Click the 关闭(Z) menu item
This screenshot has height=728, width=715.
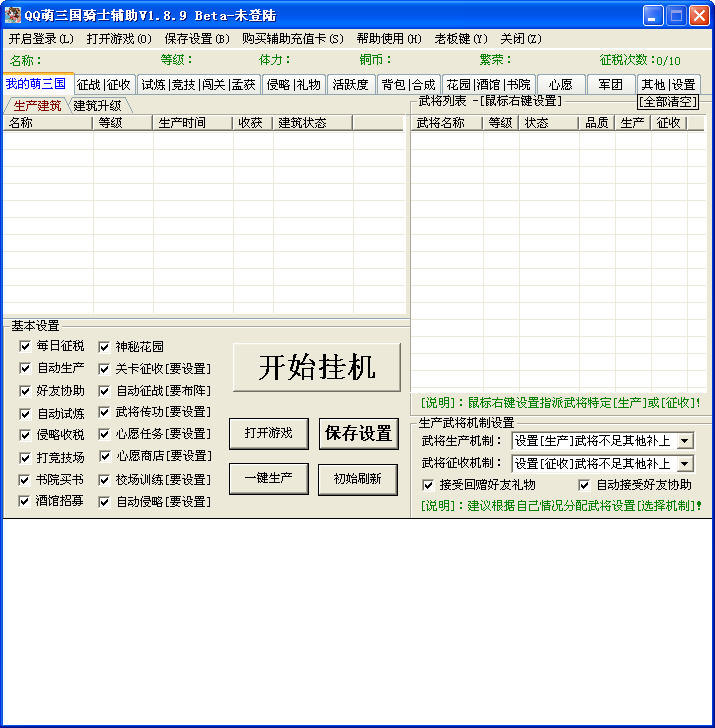point(521,39)
